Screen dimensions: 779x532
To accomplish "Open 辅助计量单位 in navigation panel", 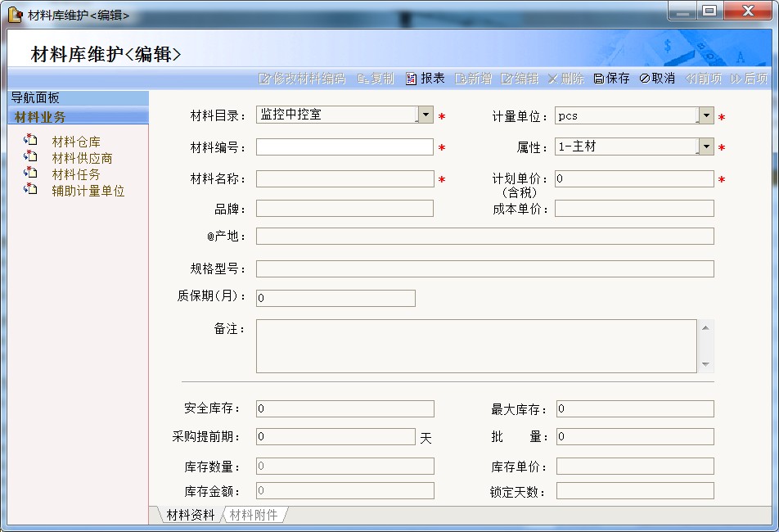I will click(88, 191).
